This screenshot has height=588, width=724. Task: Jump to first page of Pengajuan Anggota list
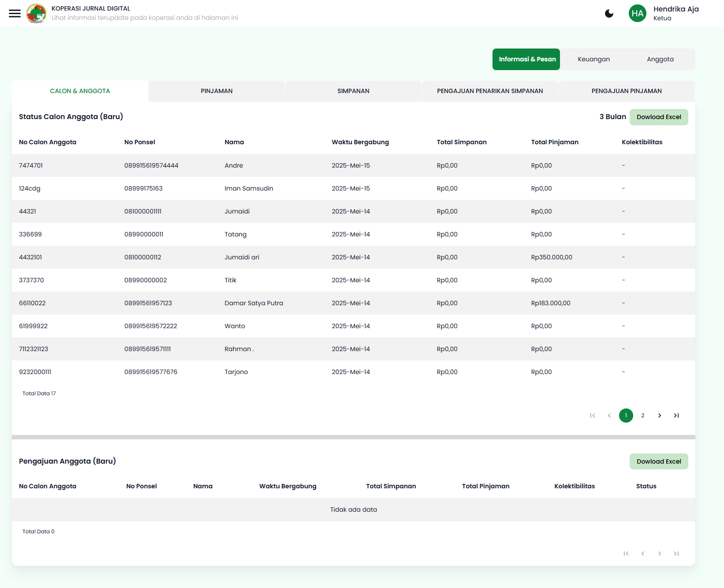coord(626,554)
